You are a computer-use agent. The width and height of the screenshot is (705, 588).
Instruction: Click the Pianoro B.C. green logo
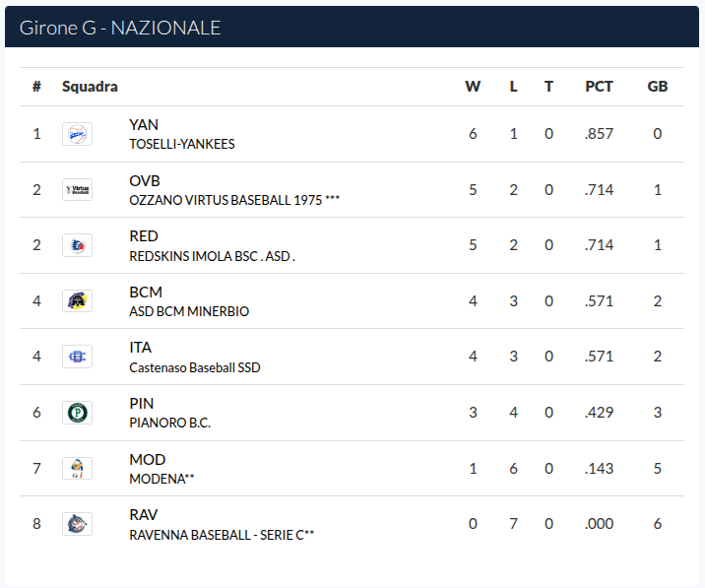(78, 413)
